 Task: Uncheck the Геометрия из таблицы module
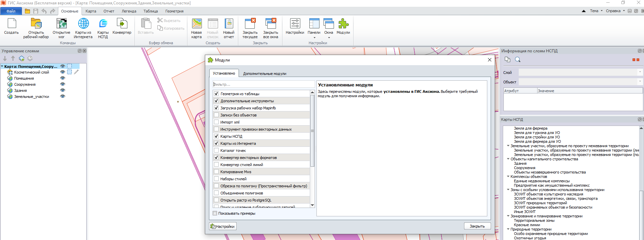click(216, 94)
